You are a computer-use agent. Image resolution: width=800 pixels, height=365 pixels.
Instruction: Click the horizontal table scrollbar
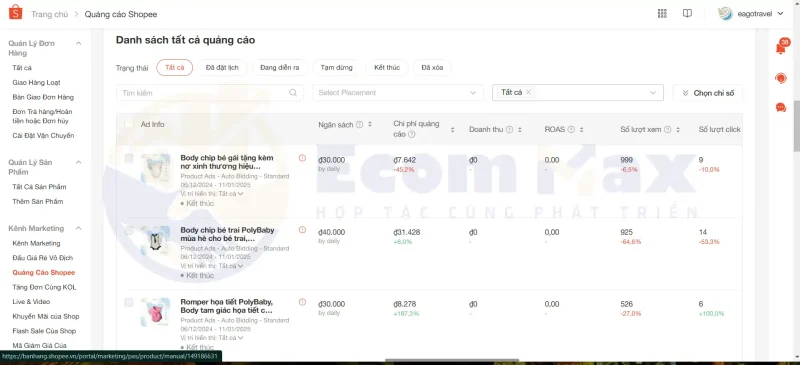[453, 360]
